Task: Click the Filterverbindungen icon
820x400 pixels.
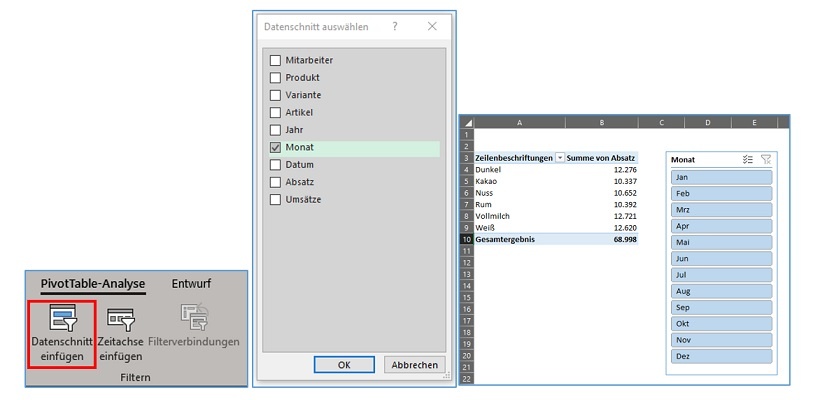Action: click(193, 319)
